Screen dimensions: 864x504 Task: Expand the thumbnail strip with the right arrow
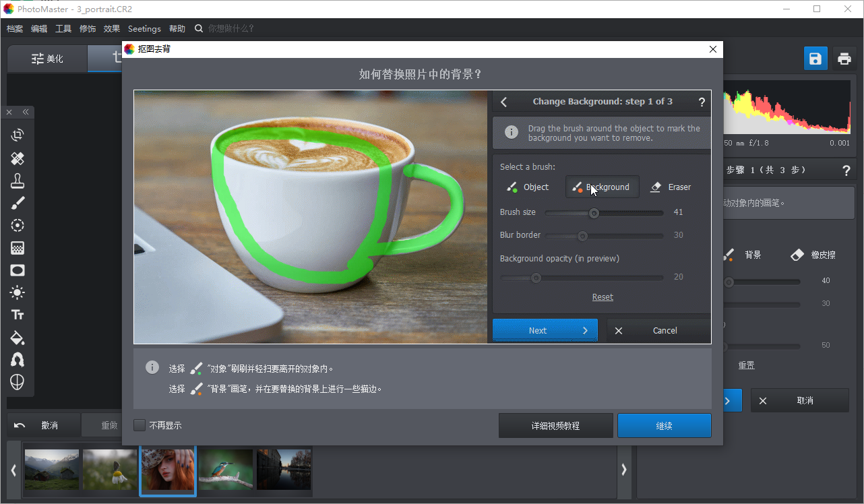point(623,470)
